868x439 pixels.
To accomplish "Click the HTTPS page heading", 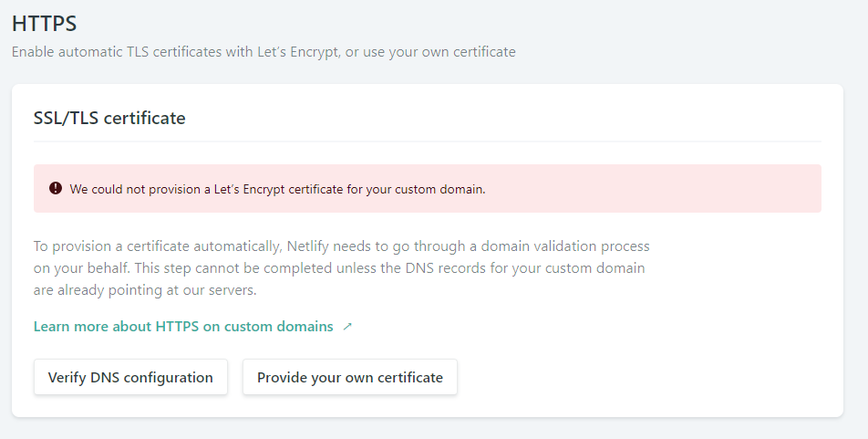I will (x=44, y=25).
